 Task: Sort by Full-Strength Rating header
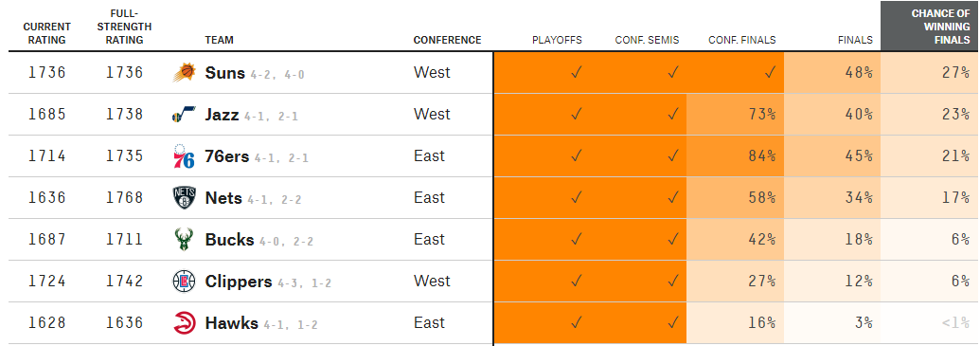point(124,27)
